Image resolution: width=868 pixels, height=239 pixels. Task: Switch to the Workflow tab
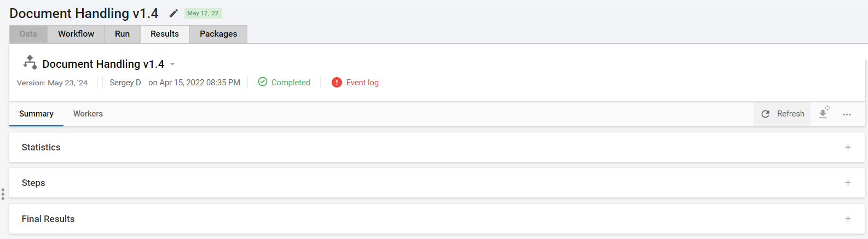[76, 34]
